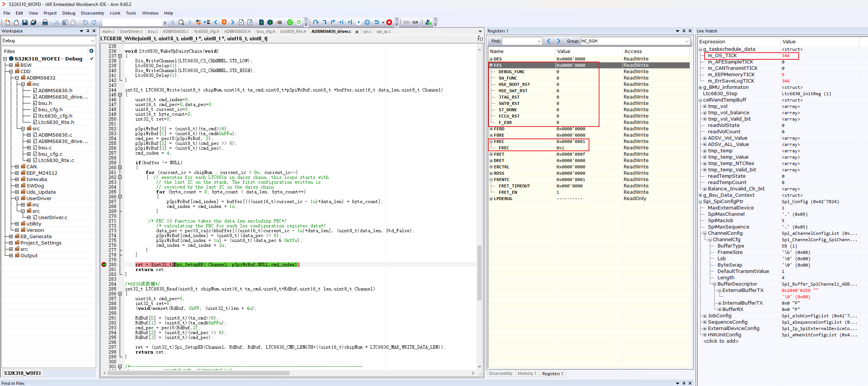Step over the current statement
The height and width of the screenshot is (386, 868).
[x=316, y=22]
